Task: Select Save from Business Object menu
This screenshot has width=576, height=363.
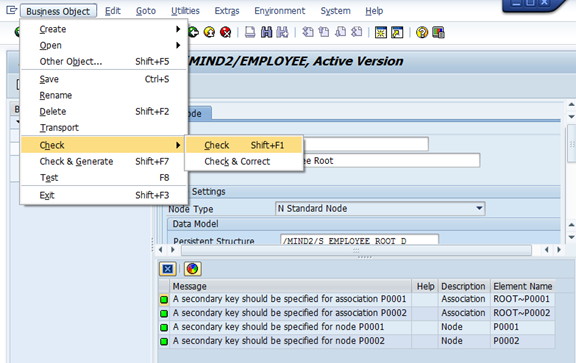Action: click(104, 79)
